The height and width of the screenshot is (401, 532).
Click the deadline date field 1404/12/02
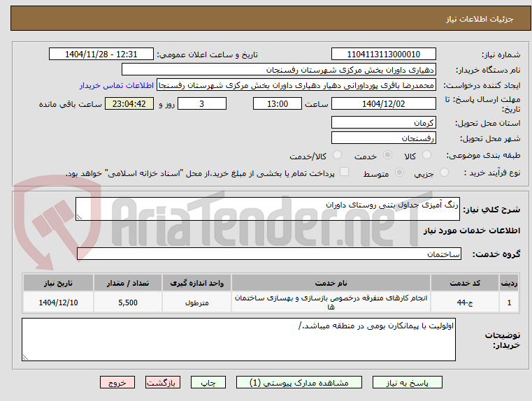point(383,103)
